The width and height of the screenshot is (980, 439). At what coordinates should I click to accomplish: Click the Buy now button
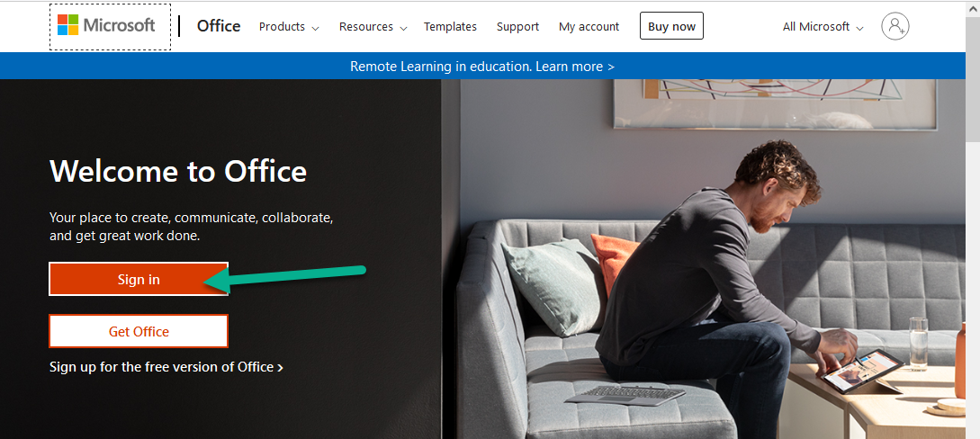coord(671,26)
